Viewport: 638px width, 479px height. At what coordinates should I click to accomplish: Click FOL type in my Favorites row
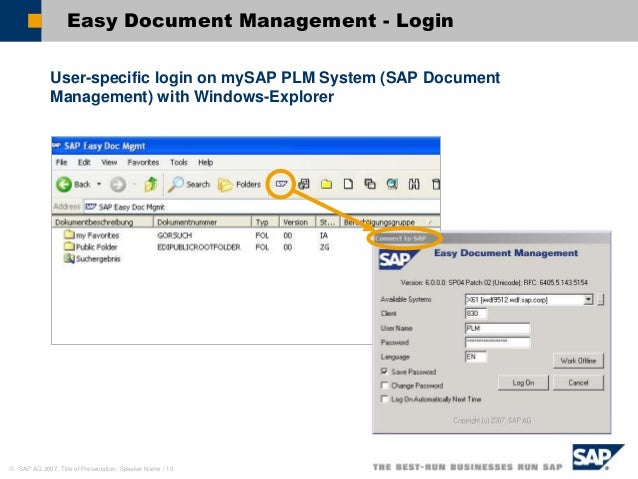click(x=262, y=235)
